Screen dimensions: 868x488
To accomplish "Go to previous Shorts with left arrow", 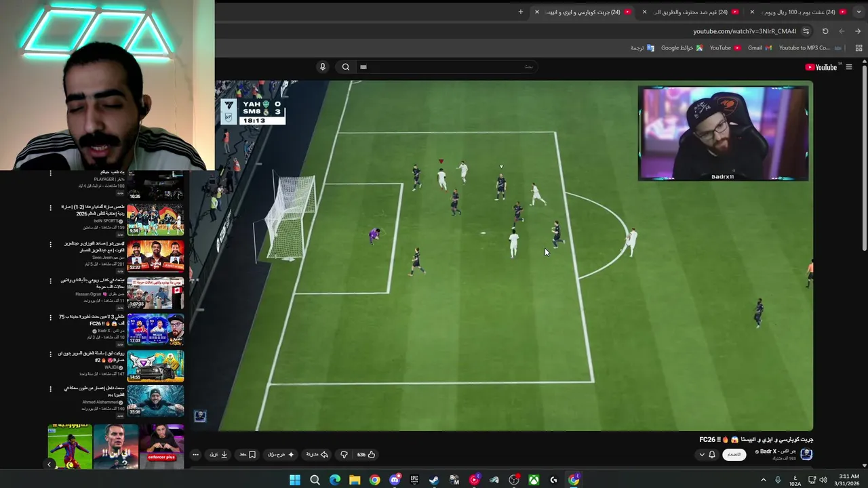I will 49,464.
